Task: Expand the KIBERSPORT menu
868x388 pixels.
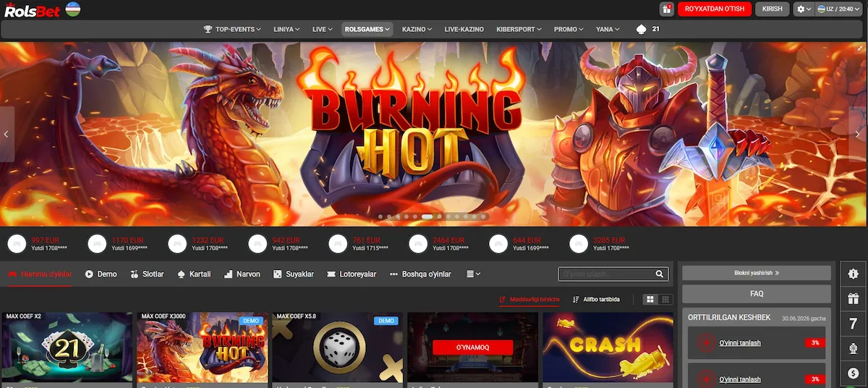Action: [x=519, y=30]
